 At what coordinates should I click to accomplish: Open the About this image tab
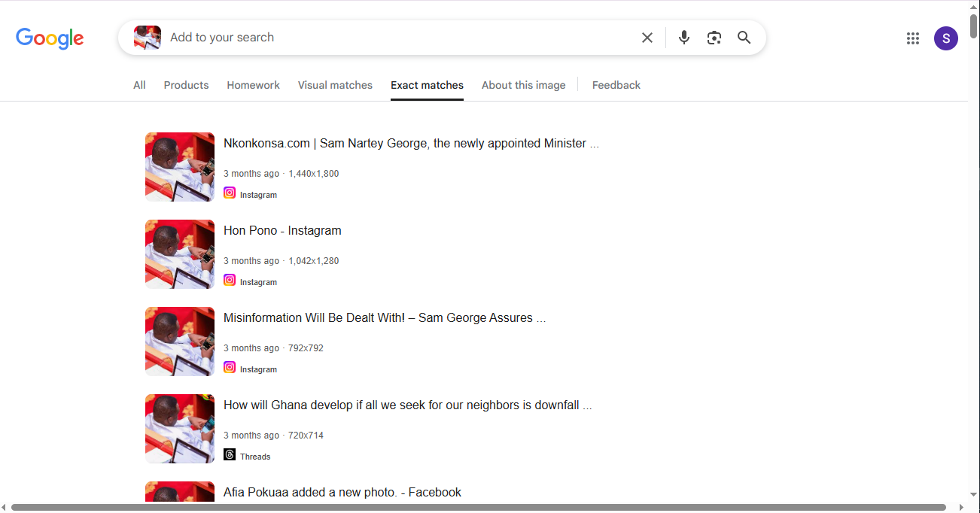[523, 85]
